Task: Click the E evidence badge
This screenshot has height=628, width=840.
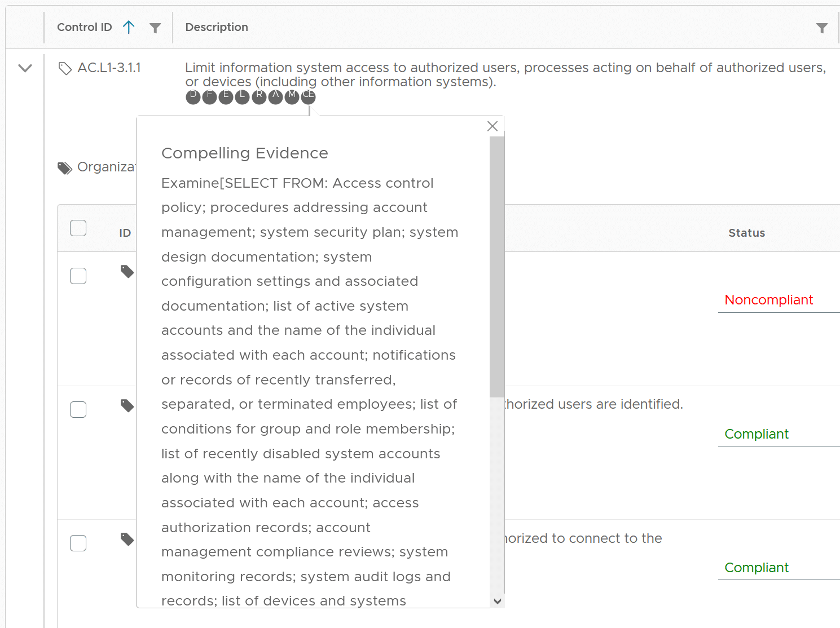Action: point(226,96)
